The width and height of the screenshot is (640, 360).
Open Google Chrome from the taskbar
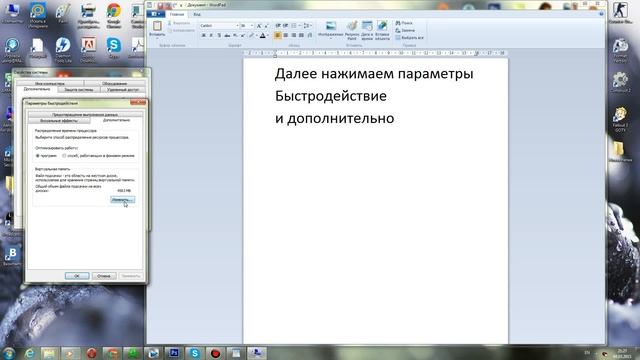click(111, 353)
